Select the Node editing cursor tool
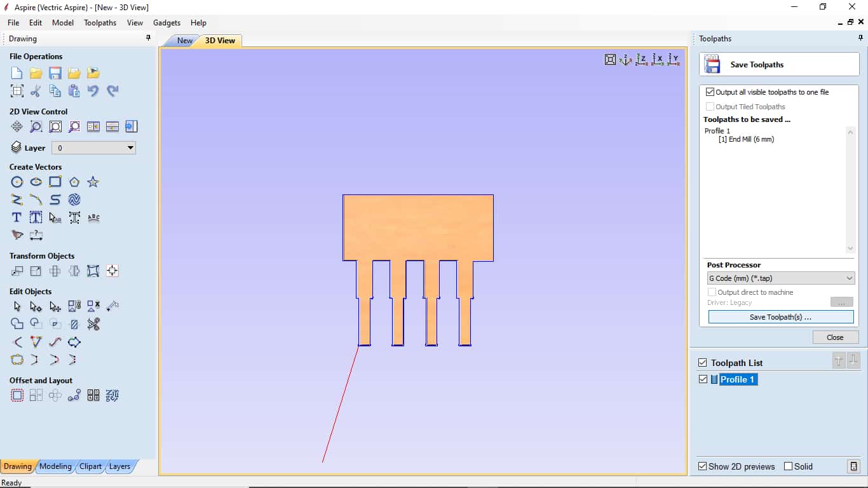 pyautogui.click(x=36, y=306)
